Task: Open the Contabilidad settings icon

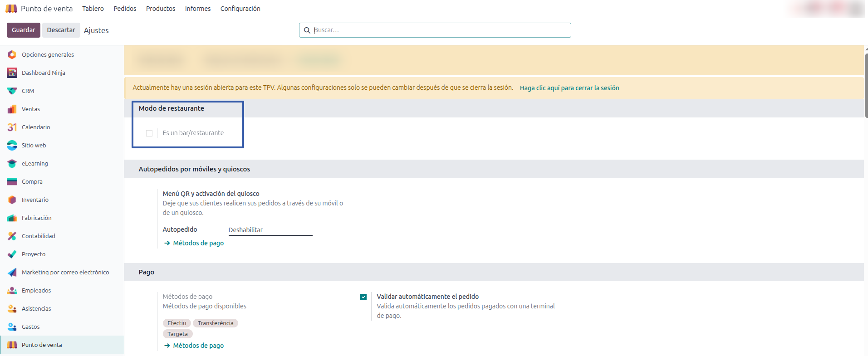Action: point(12,236)
